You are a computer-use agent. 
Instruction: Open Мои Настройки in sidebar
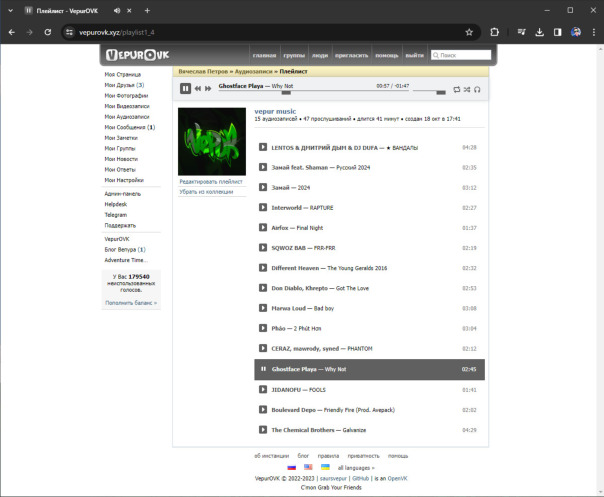point(124,180)
